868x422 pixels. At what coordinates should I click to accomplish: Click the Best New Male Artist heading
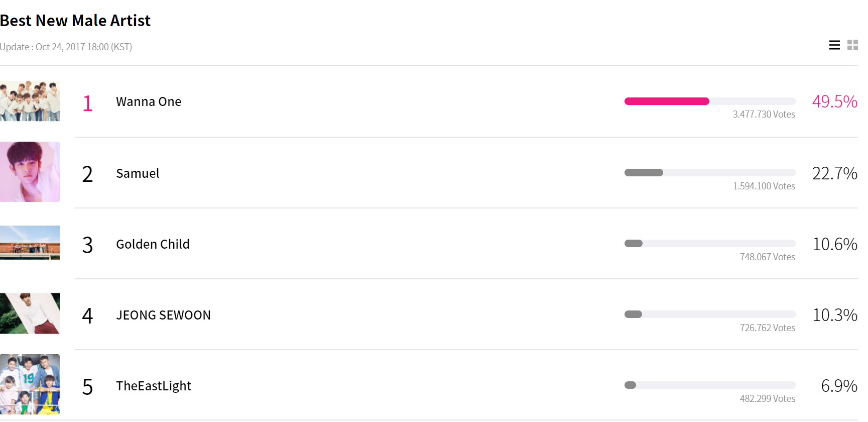75,21
